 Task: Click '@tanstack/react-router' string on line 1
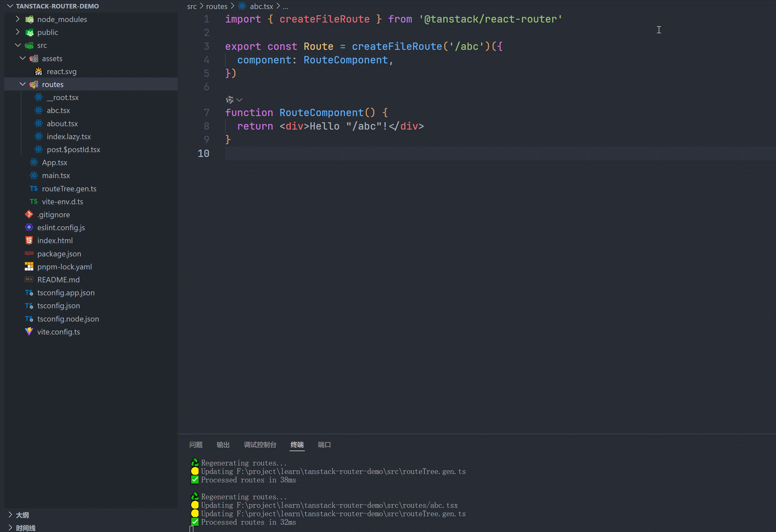pyautogui.click(x=491, y=19)
